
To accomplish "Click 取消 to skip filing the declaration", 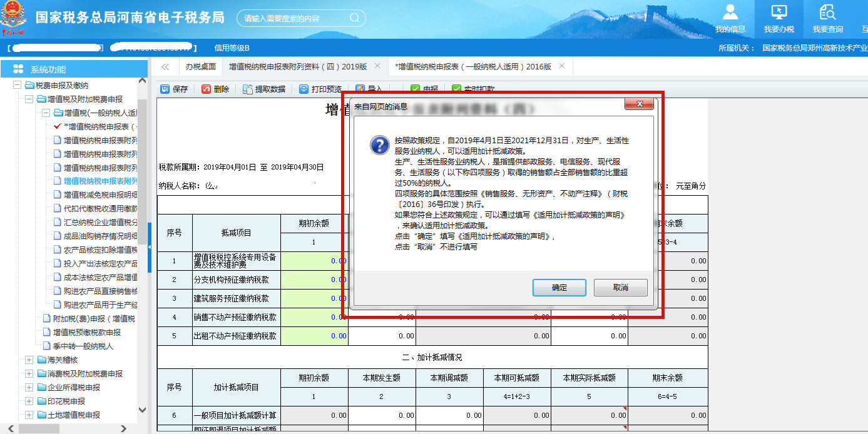I will 620,288.
